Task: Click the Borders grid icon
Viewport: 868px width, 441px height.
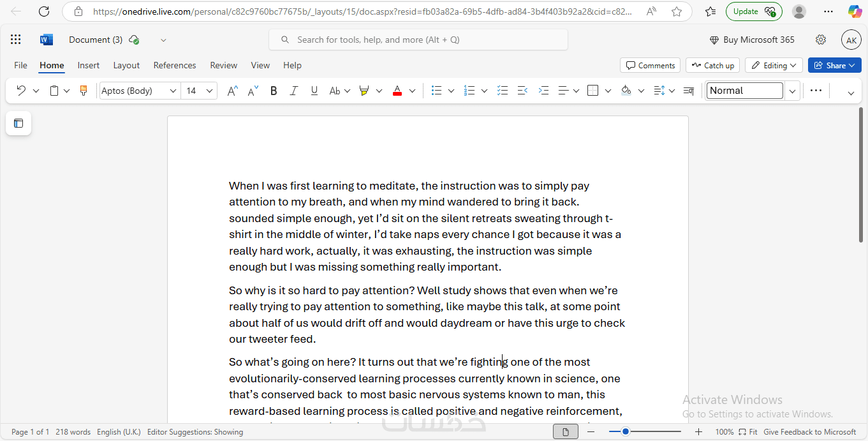Action: pyautogui.click(x=593, y=91)
